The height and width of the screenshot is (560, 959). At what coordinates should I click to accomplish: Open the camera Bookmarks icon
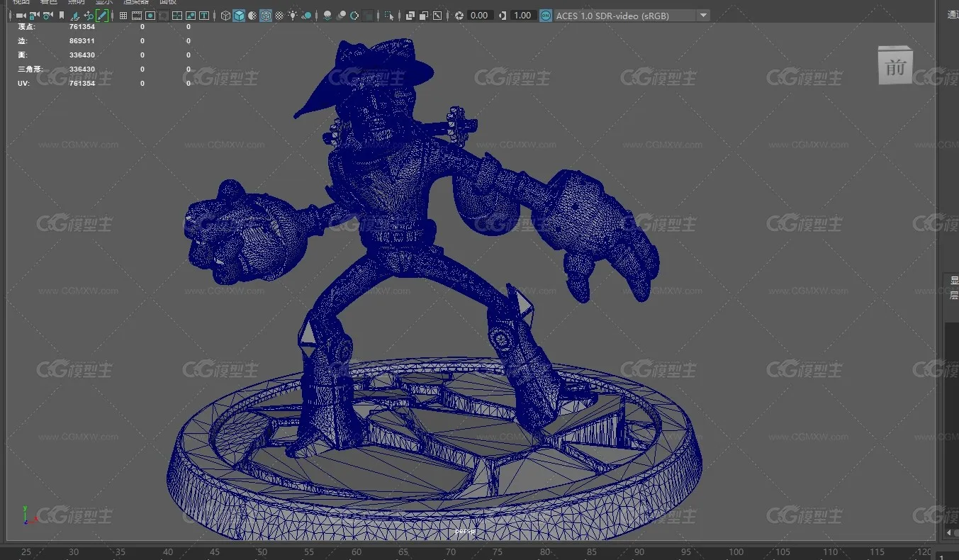[x=62, y=16]
